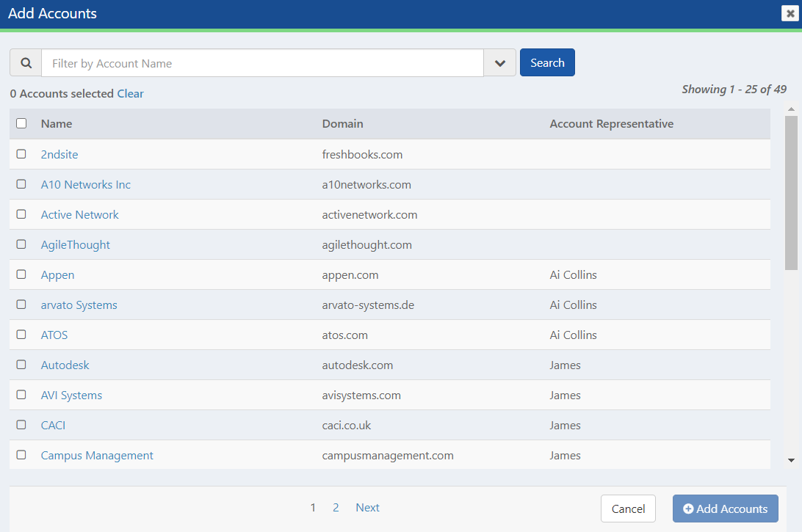The height and width of the screenshot is (532, 802).
Task: Tick the CACI checkbox
Action: [21, 425]
